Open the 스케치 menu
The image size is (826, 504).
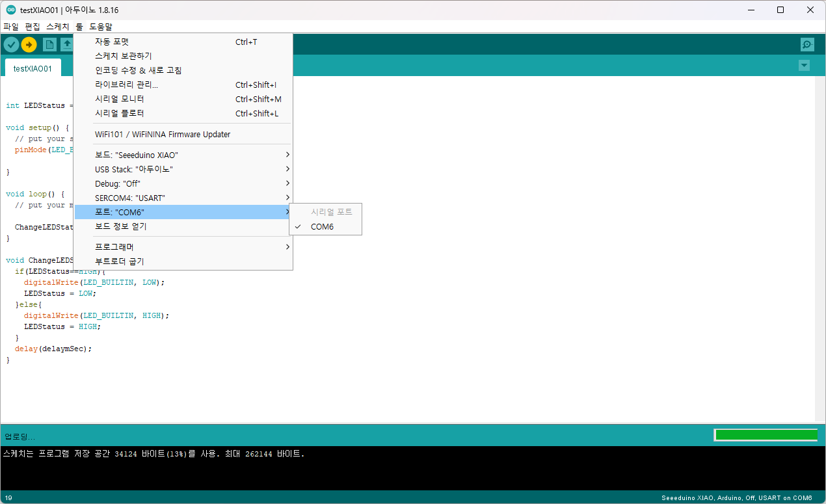(x=58, y=27)
